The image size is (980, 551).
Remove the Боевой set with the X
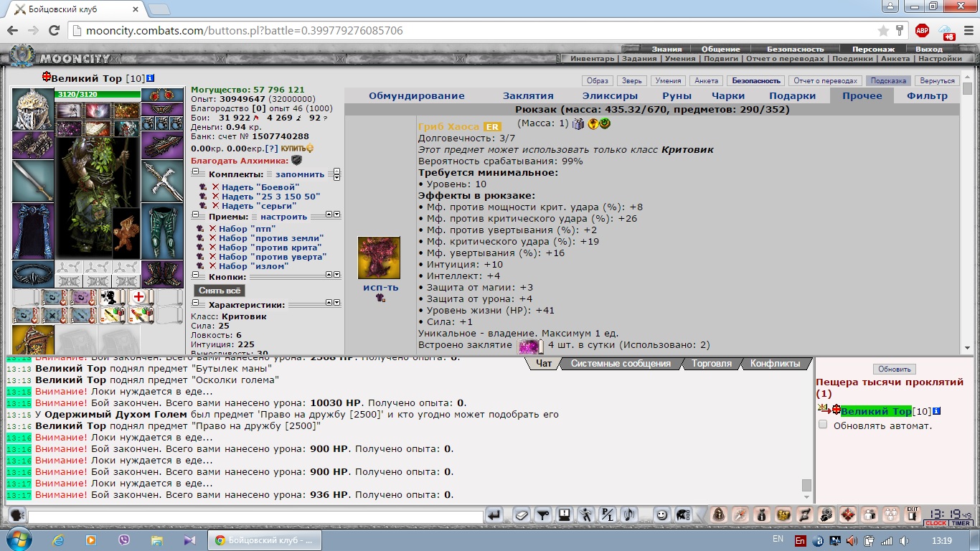click(x=215, y=187)
